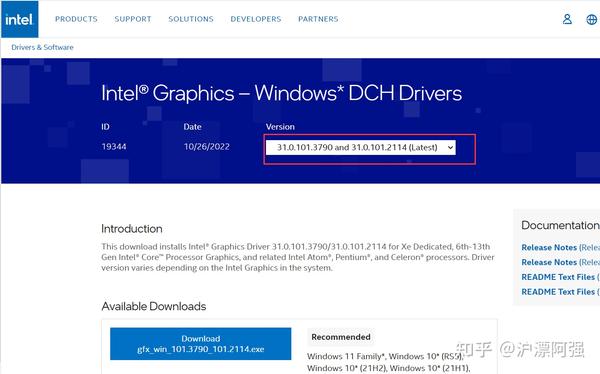Image resolution: width=600 pixels, height=374 pixels.
Task: Click the Available Downloads heading
Action: [154, 306]
